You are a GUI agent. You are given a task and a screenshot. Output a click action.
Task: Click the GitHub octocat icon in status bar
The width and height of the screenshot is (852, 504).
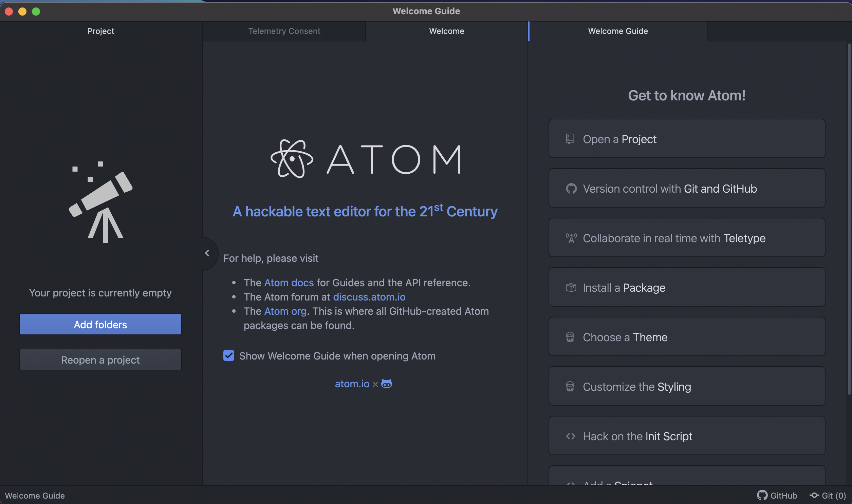[762, 496]
